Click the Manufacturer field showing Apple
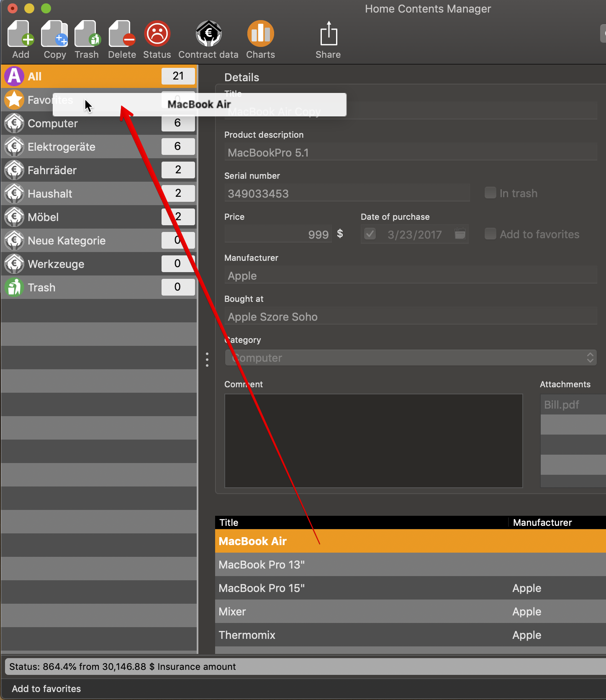 point(411,275)
